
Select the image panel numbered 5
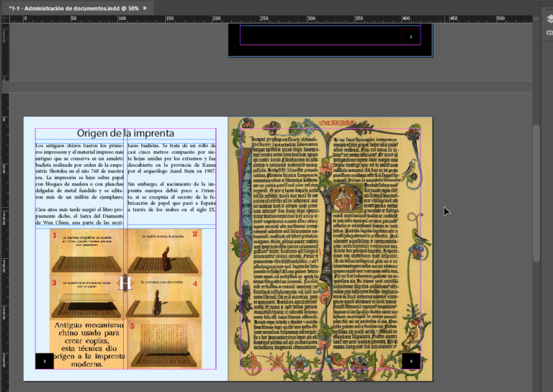[164, 345]
